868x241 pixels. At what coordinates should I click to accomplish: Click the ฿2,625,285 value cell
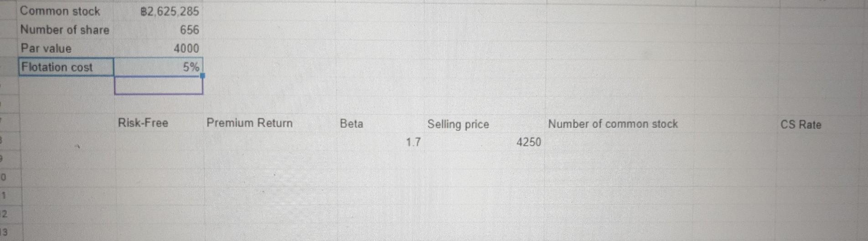pyautogui.click(x=170, y=11)
